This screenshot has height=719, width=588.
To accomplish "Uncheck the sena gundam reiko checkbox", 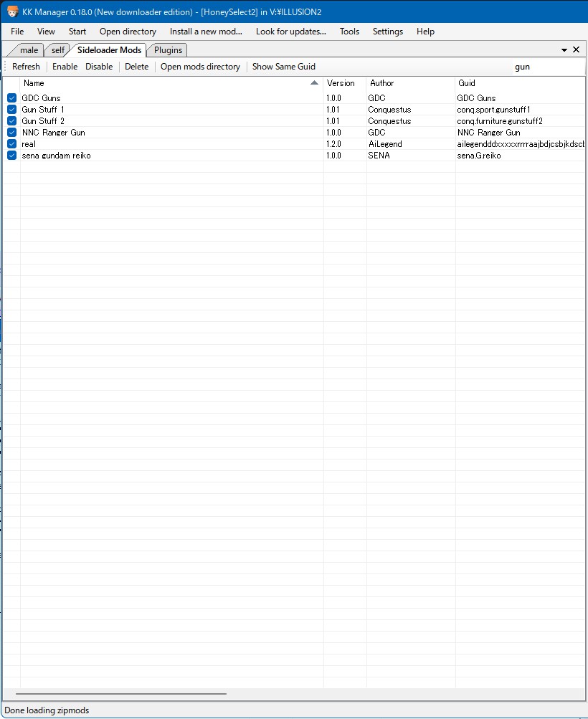I will point(12,155).
